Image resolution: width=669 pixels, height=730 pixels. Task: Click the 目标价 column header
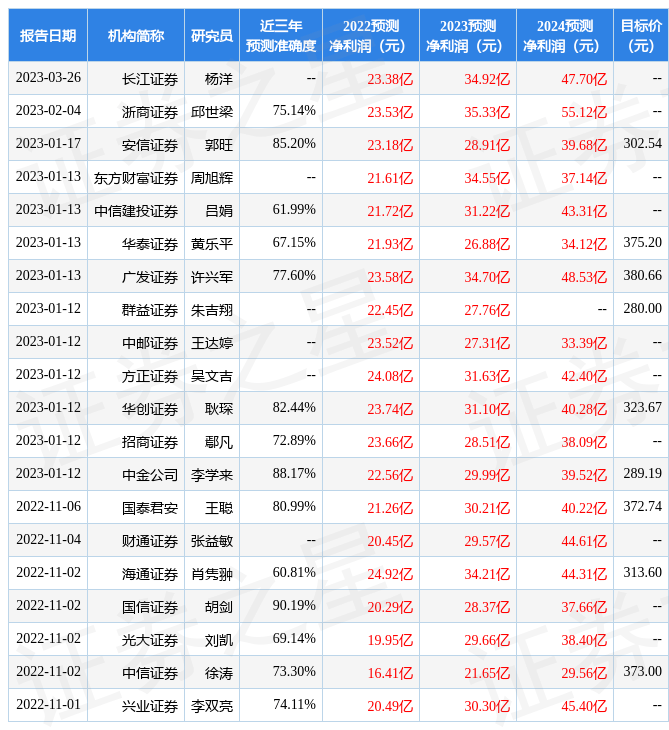point(641,35)
